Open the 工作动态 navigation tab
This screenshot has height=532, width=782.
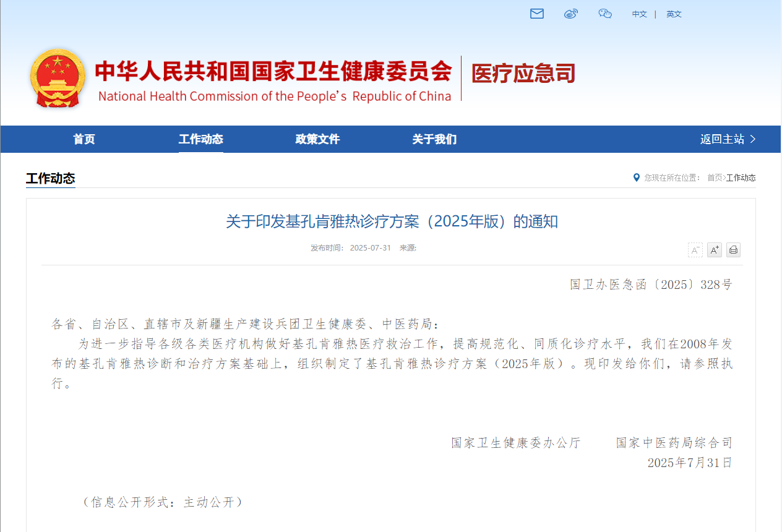[x=201, y=139]
